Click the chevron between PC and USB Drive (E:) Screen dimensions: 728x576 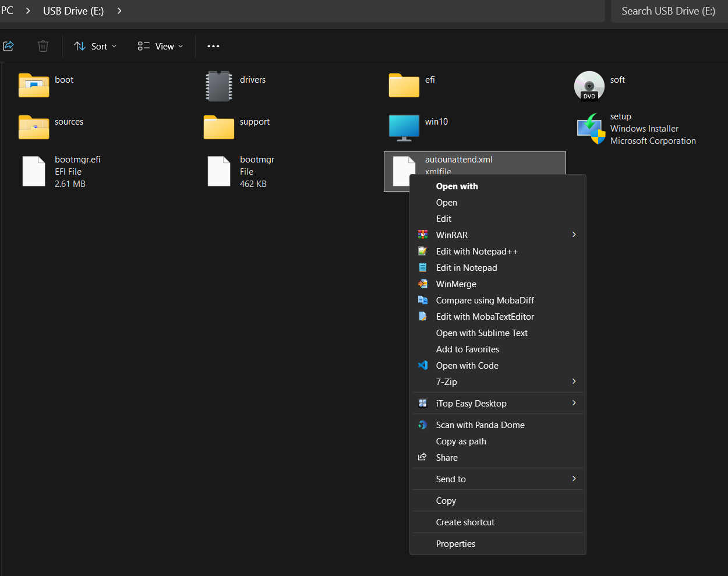click(28, 10)
